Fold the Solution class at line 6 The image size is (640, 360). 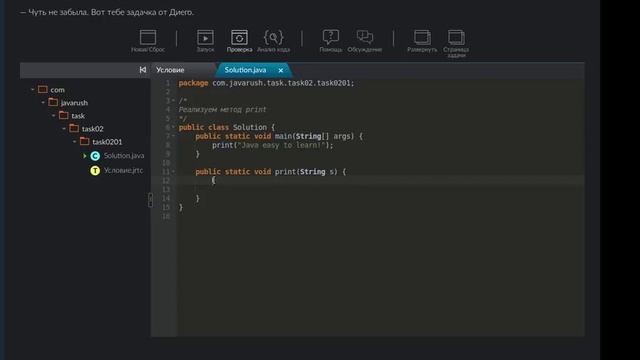pos(173,127)
